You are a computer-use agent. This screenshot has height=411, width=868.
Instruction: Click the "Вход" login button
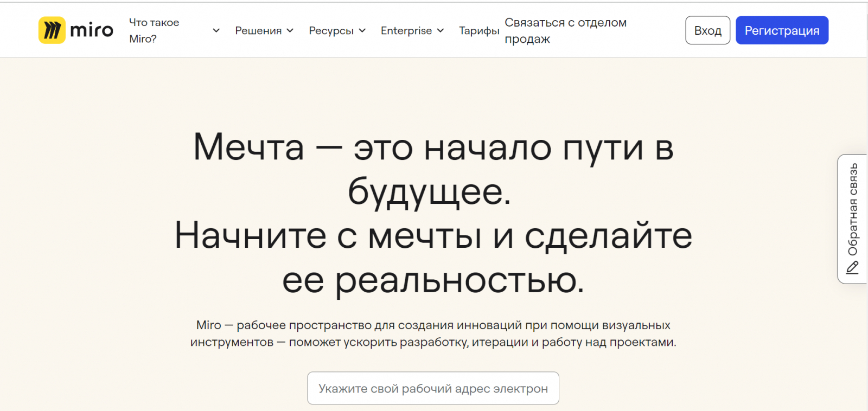click(708, 30)
